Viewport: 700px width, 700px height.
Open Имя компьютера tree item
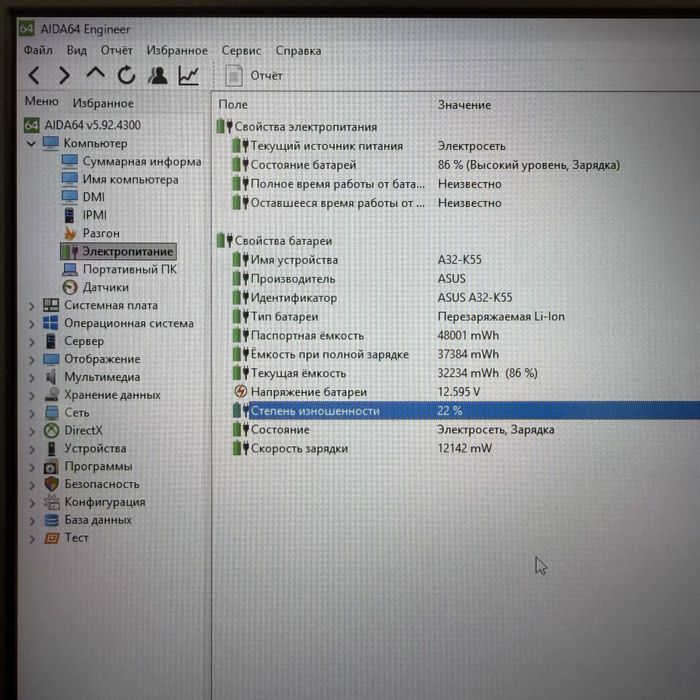(x=120, y=179)
